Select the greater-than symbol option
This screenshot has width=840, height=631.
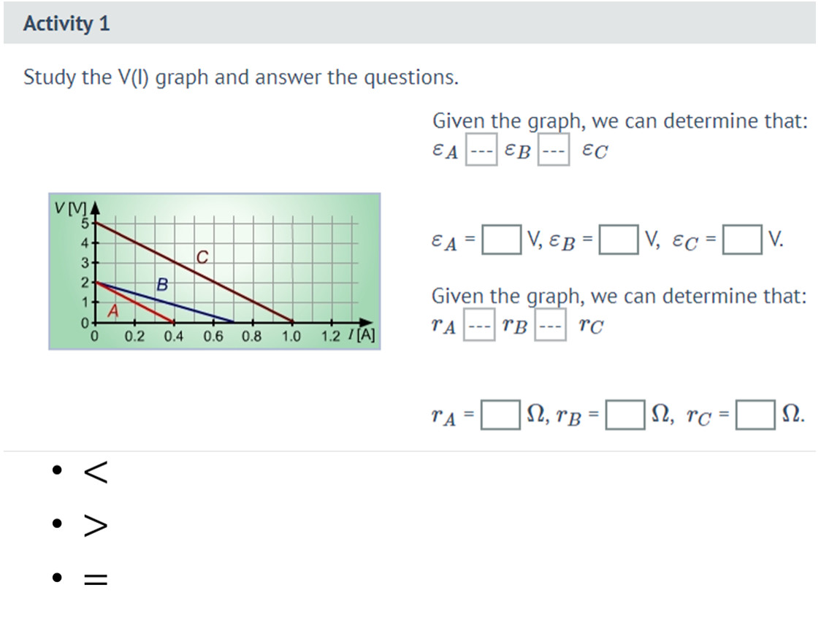click(x=96, y=525)
